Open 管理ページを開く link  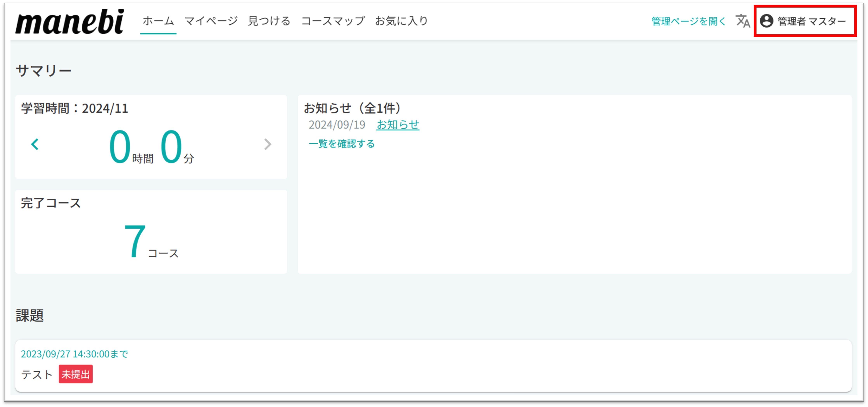tap(688, 21)
